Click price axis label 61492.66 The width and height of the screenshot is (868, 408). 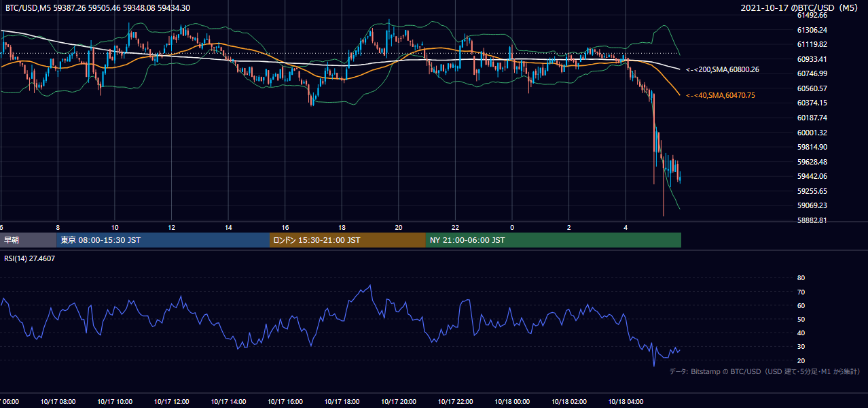[812, 15]
